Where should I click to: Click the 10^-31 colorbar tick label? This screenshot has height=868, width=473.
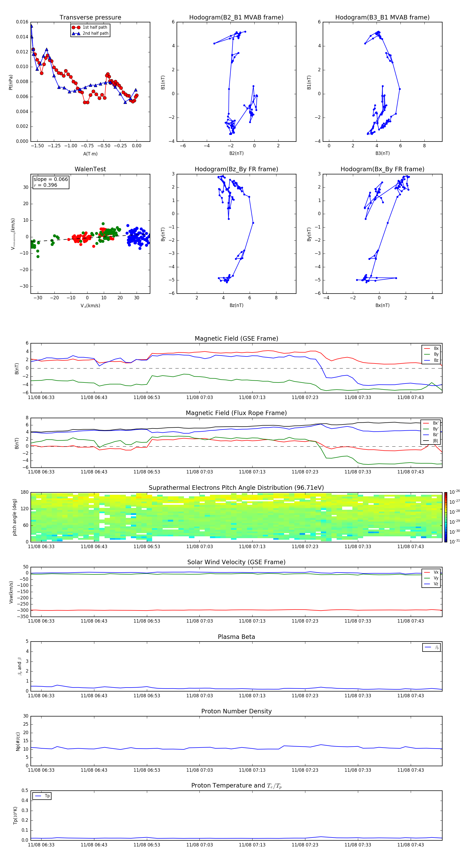click(455, 542)
